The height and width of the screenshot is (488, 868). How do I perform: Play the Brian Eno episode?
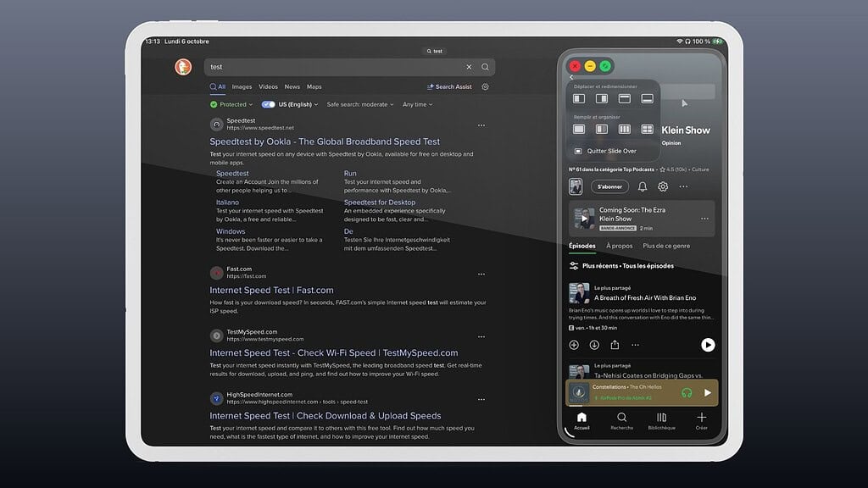click(708, 346)
